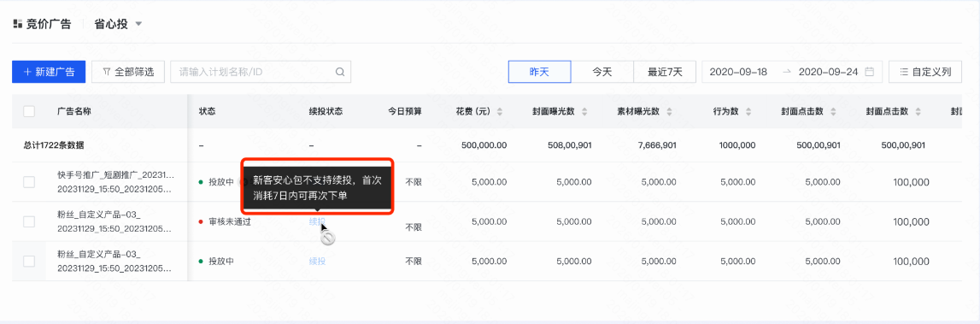Screen dimensions: 980x324
Task: Click the 状态 column header
Action: [x=207, y=111]
